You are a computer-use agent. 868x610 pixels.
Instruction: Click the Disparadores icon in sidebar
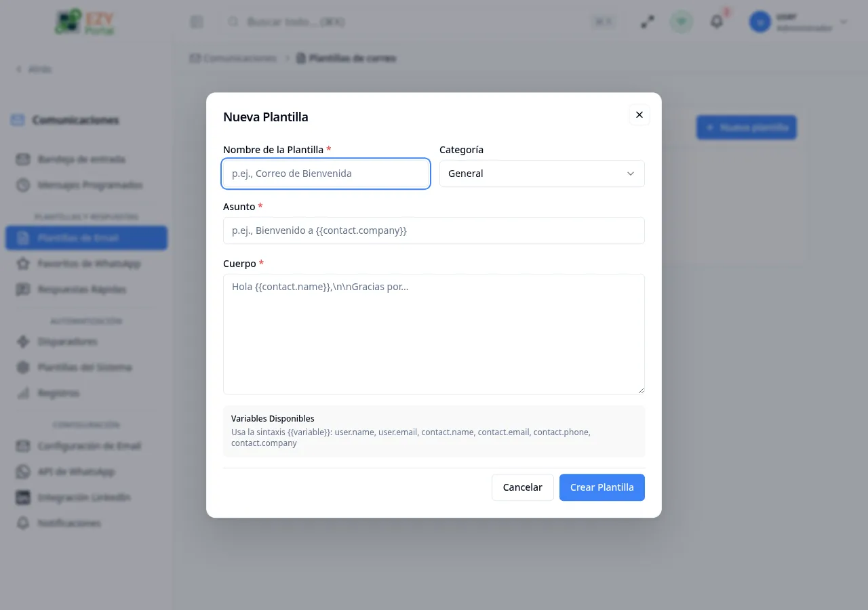[x=23, y=342]
